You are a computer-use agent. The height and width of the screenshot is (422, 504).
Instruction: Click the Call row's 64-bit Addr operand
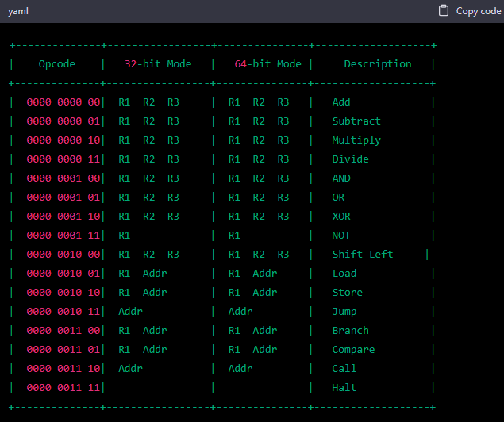click(x=240, y=369)
